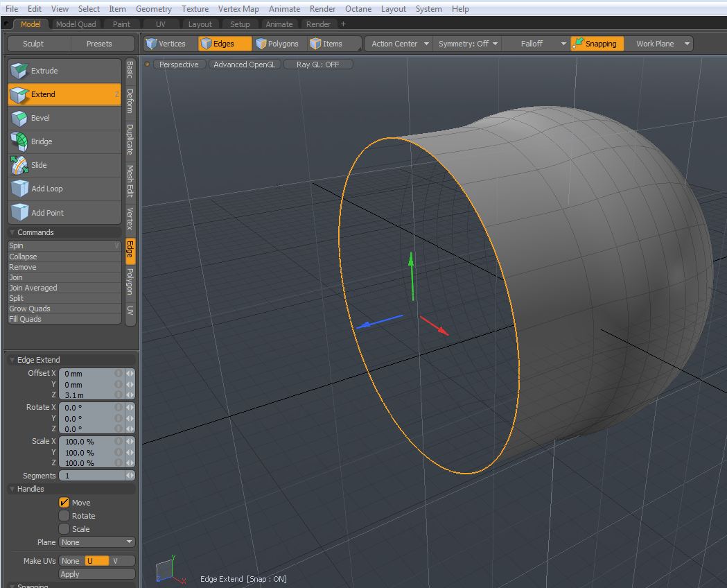Collapse the Handles section
Image resolution: width=727 pixels, height=588 pixels.
pos(12,489)
